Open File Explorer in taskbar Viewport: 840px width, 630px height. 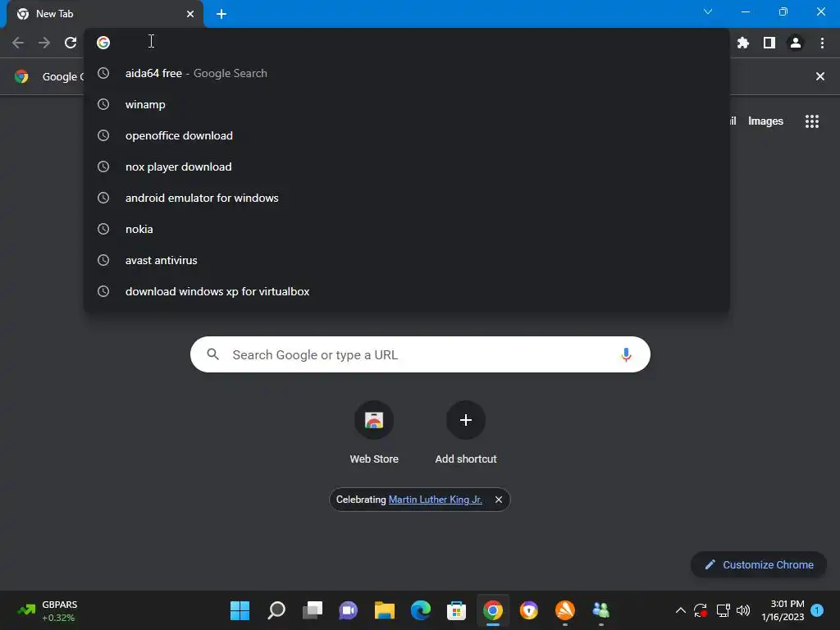pos(384,610)
